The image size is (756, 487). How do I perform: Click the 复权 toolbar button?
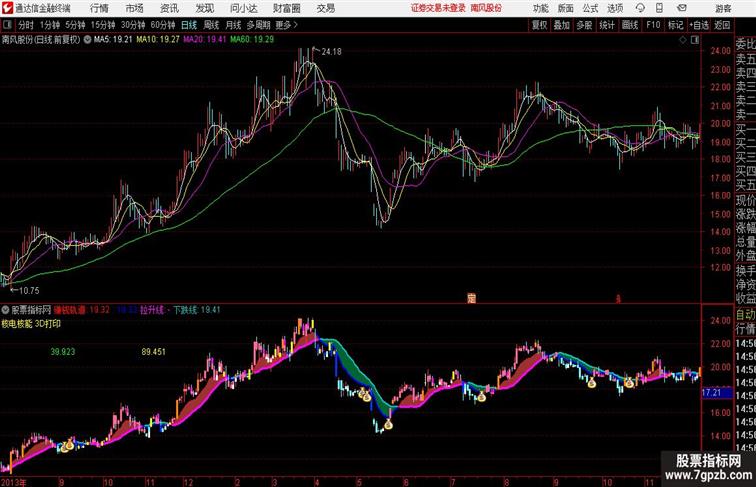pos(539,25)
